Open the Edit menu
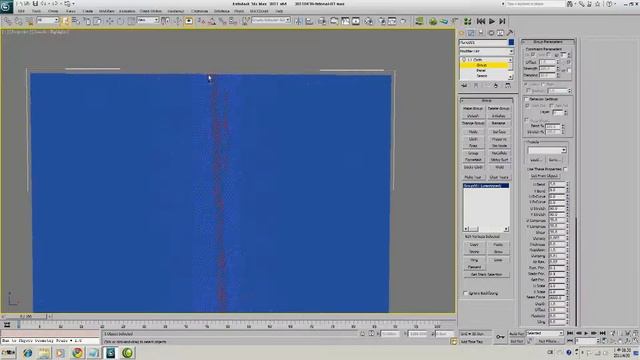The height and width of the screenshot is (360, 640). point(21,11)
